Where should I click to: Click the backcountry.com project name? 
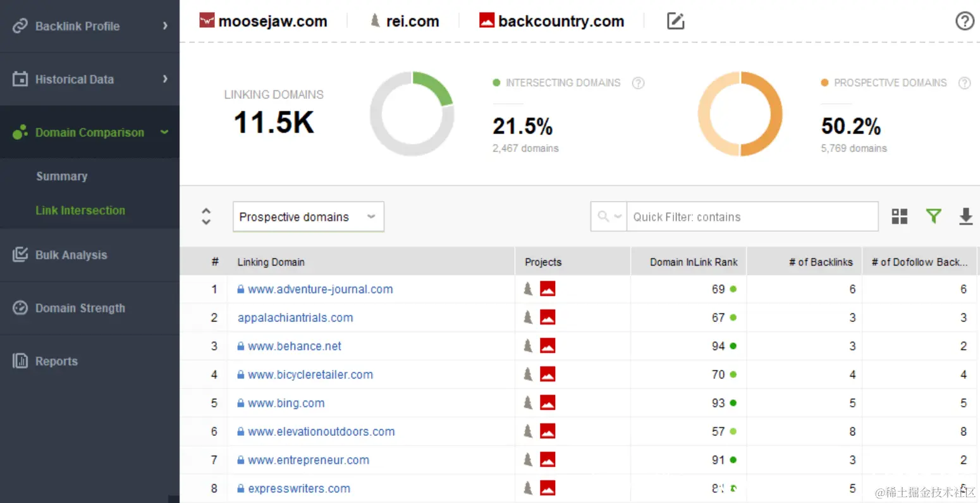(x=561, y=21)
